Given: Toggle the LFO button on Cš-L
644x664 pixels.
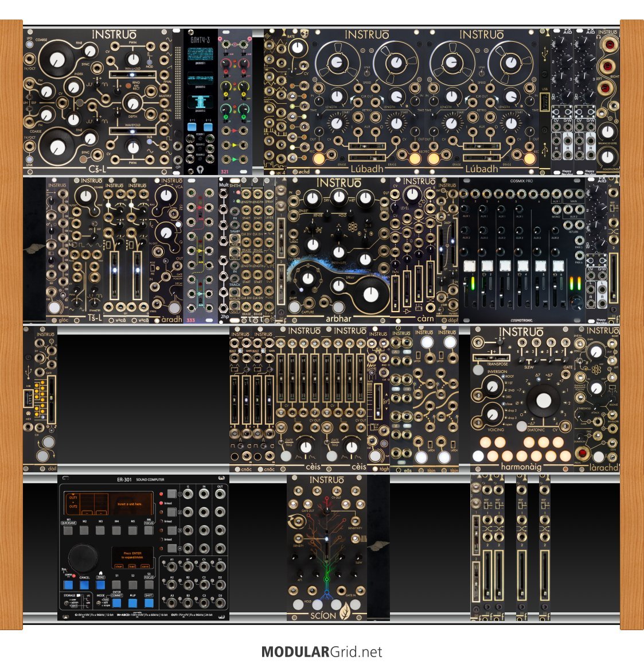Looking at the screenshot, I should coord(29,44).
